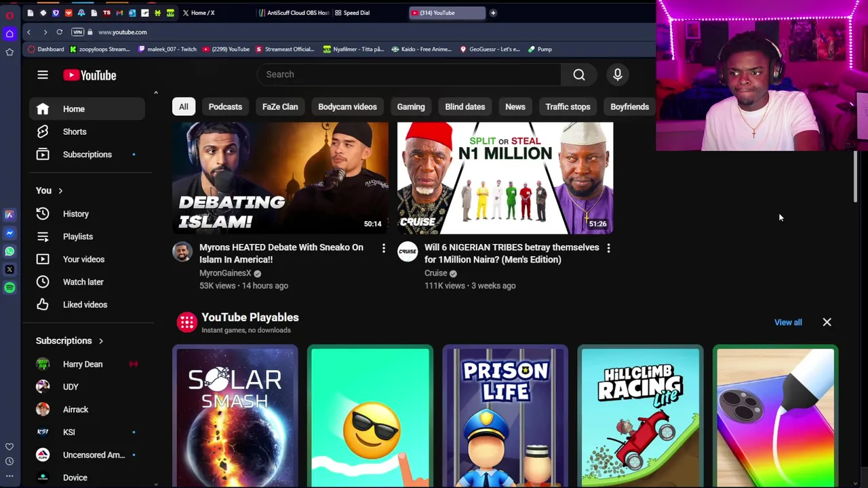Click the www.youtube.com address bar

(122, 32)
